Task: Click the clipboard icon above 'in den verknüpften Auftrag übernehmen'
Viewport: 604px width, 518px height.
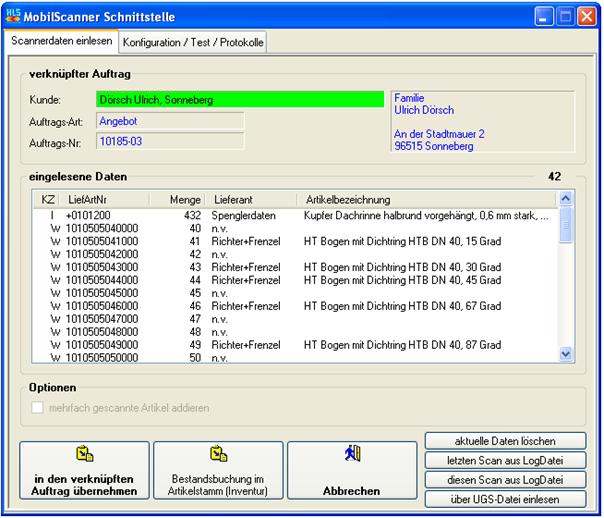Action: tap(84, 455)
